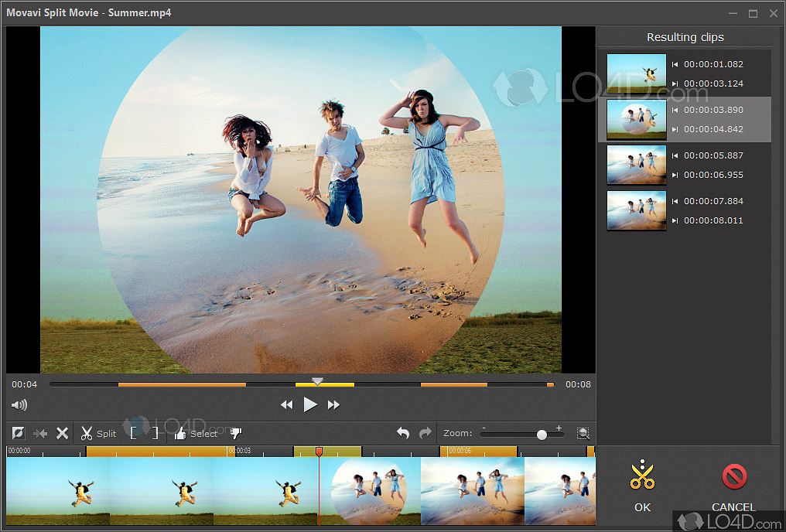This screenshot has width=786, height=532.
Task: Click the fast-forward playback control
Action: point(333,404)
